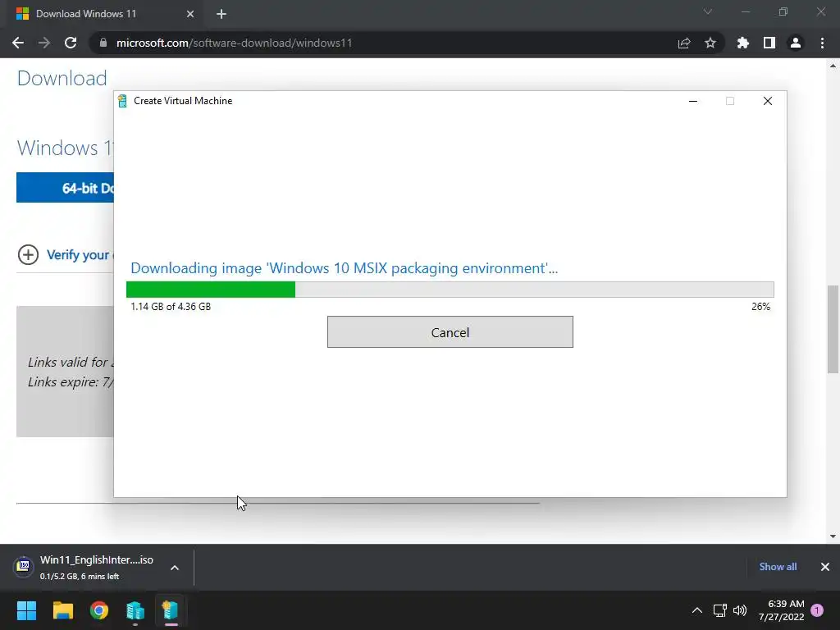
Task: Open Chrome extensions puzzle icon
Action: pyautogui.click(x=743, y=43)
